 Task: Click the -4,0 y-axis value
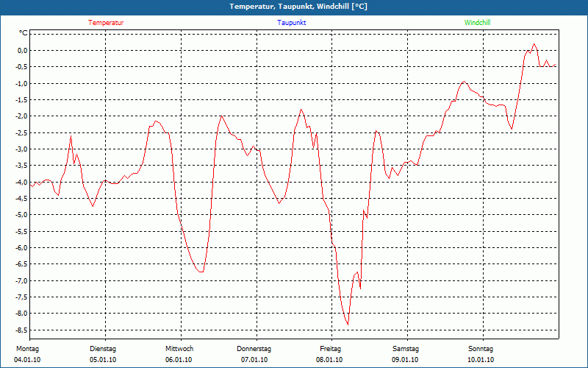pos(21,182)
